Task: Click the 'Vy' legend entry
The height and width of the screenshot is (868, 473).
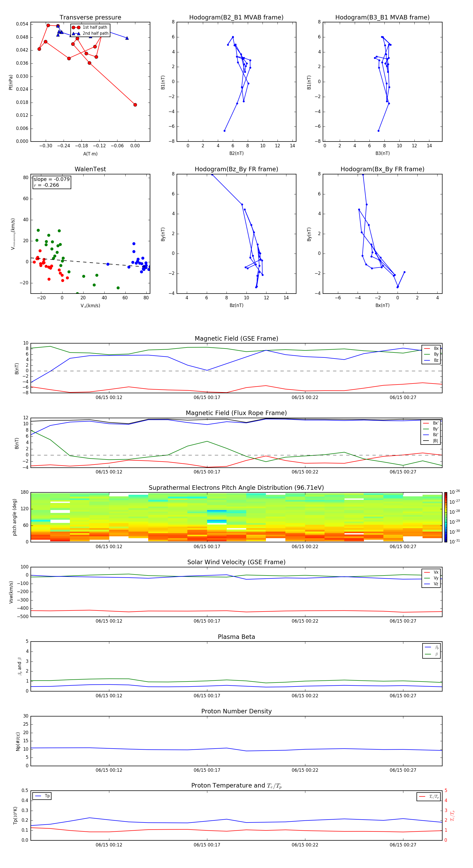Action: [431, 578]
